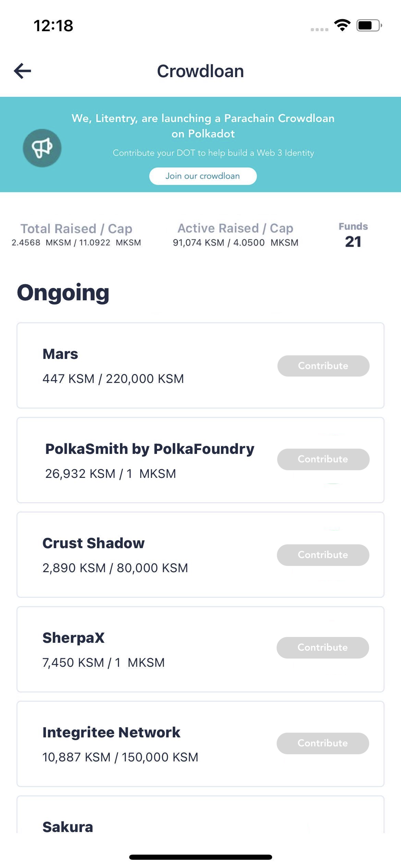
Task: Tap Join our crowdloan
Action: point(203,176)
